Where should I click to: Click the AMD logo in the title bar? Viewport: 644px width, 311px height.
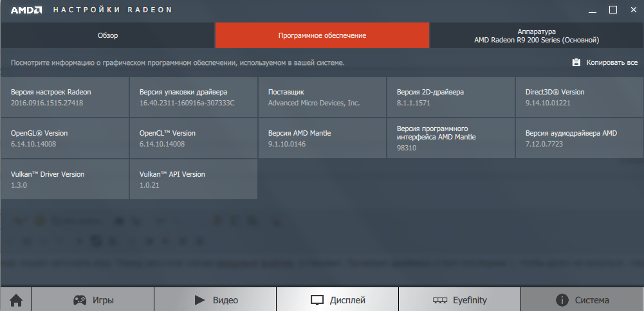pyautogui.click(x=26, y=10)
